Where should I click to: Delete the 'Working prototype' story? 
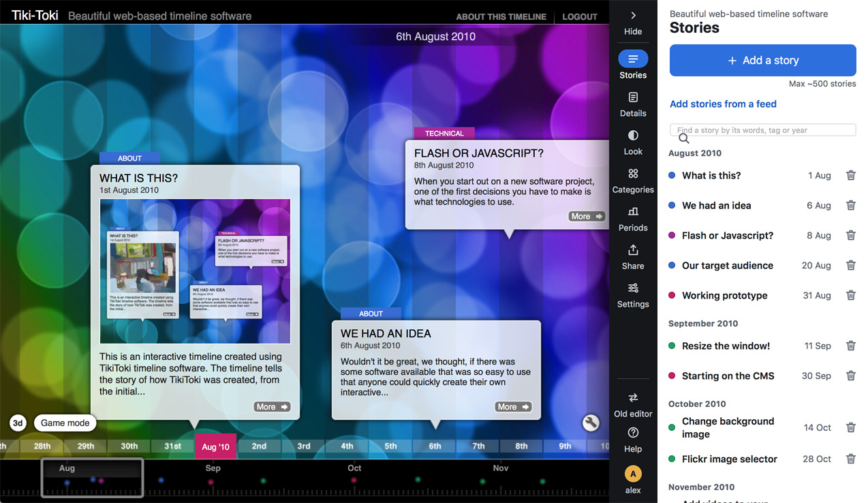pos(851,295)
